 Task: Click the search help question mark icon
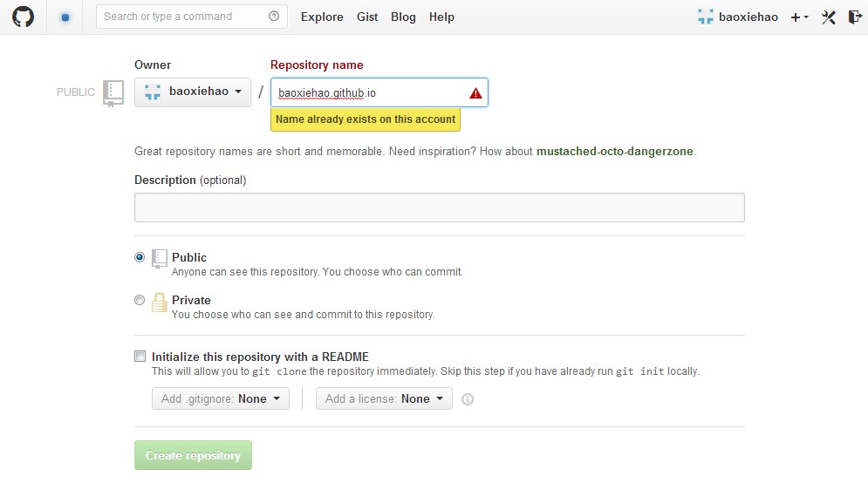[274, 17]
